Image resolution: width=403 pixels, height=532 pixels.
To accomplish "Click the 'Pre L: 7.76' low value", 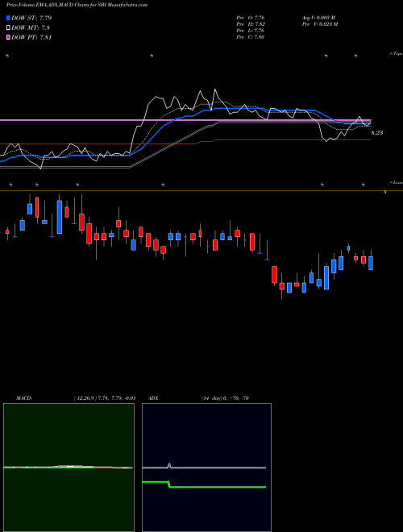I will tap(251, 31).
